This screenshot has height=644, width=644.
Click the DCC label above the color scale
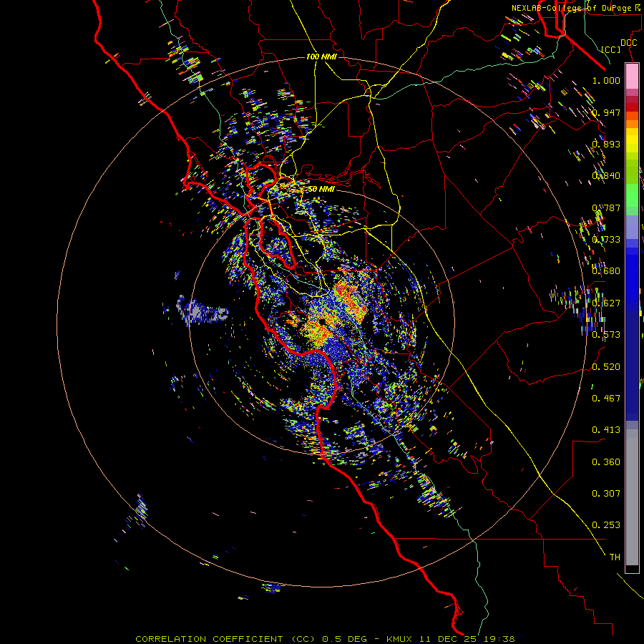pos(628,43)
